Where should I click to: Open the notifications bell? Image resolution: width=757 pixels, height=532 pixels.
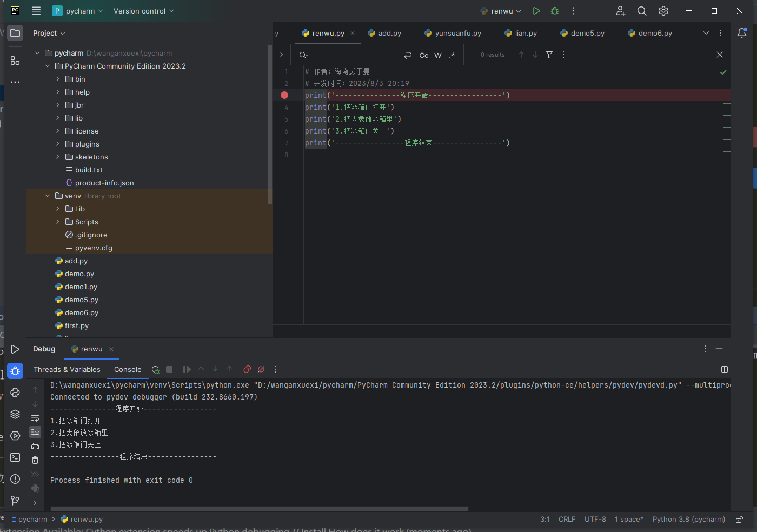coord(742,33)
